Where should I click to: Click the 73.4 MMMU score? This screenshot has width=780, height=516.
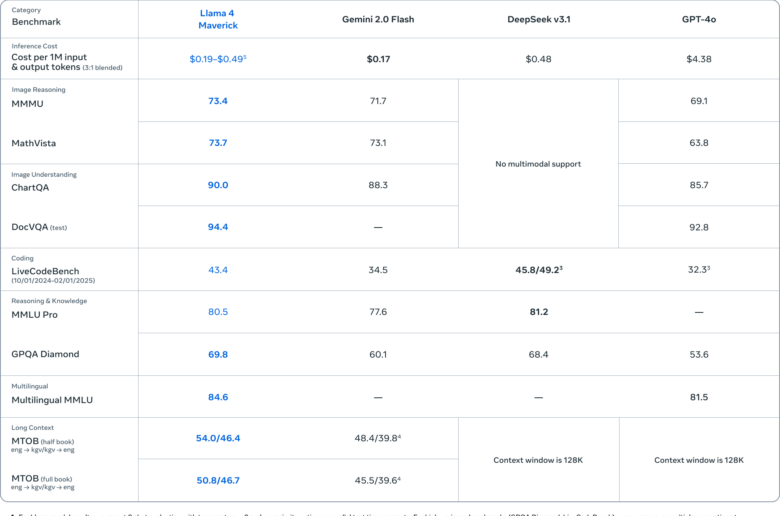coord(218,101)
